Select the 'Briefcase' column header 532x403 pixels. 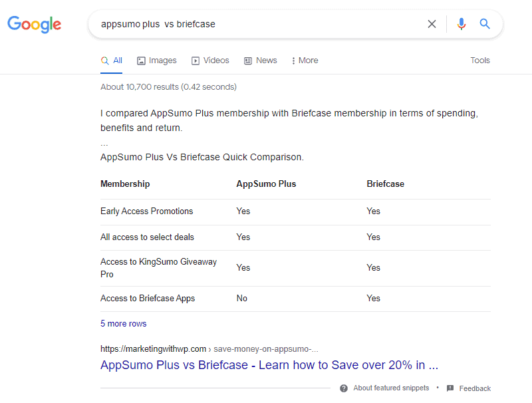pyautogui.click(x=386, y=184)
